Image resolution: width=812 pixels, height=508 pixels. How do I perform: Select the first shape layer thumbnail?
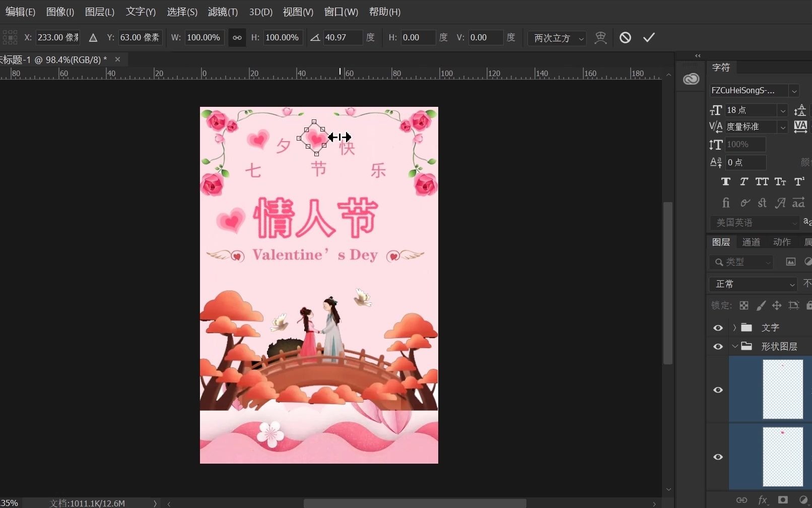tap(782, 389)
